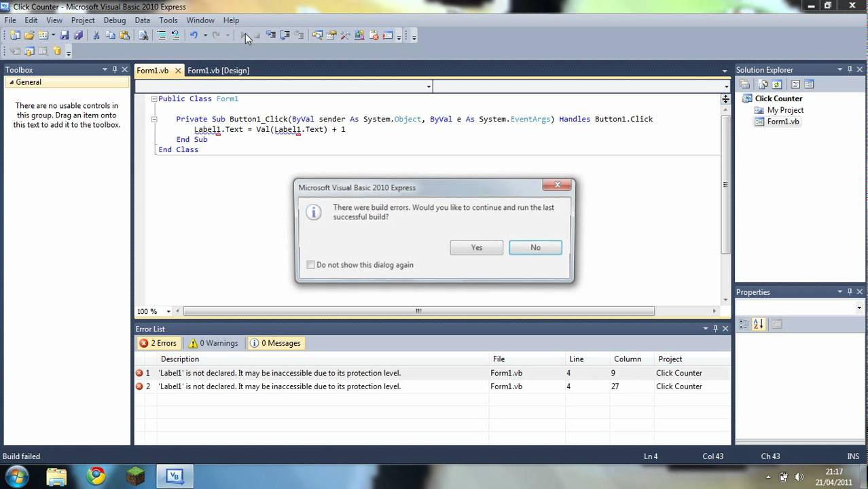Select second 'Label1' is not declared error row
Screen dimensions: 868x489
coord(432,386)
